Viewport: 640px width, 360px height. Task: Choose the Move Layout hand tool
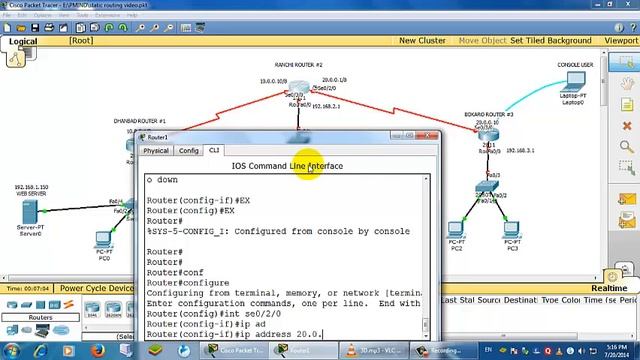pyautogui.click(x=627, y=84)
